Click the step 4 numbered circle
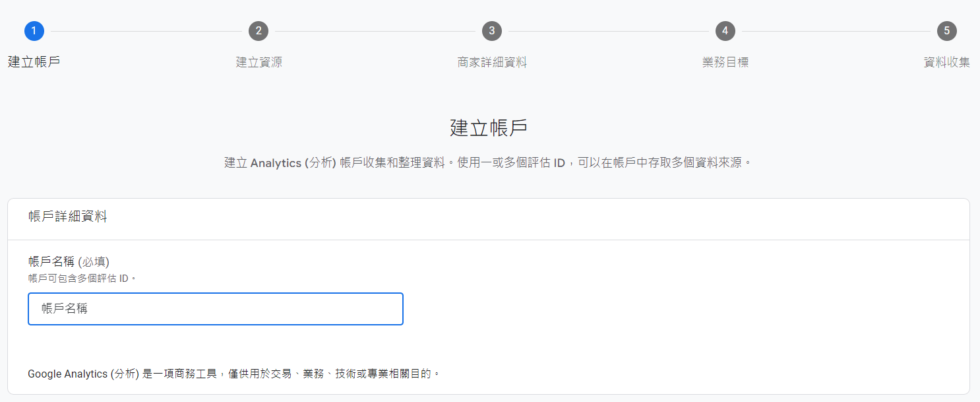The height and width of the screenshot is (402, 980). pos(725,31)
